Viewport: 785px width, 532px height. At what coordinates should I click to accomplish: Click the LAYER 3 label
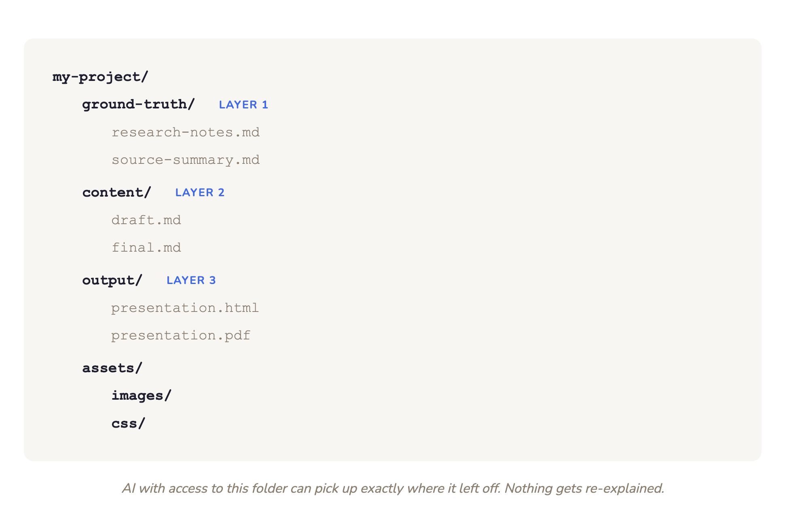click(x=191, y=280)
